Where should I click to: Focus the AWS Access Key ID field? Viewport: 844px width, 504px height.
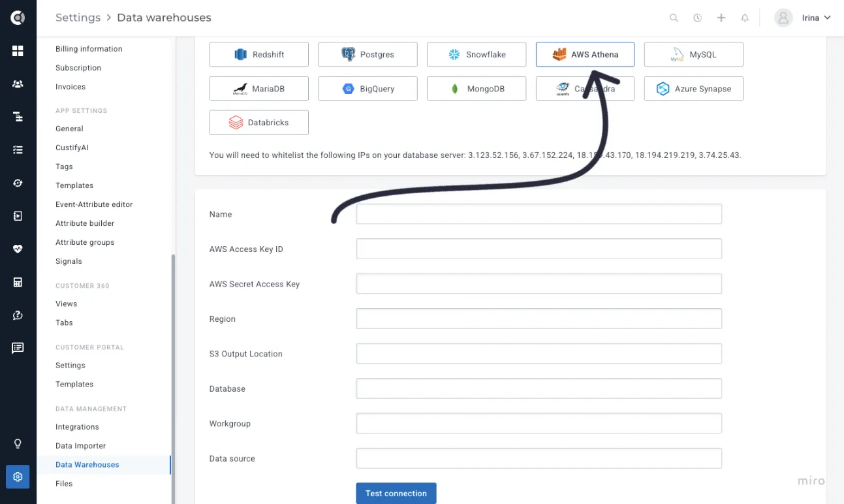(539, 249)
